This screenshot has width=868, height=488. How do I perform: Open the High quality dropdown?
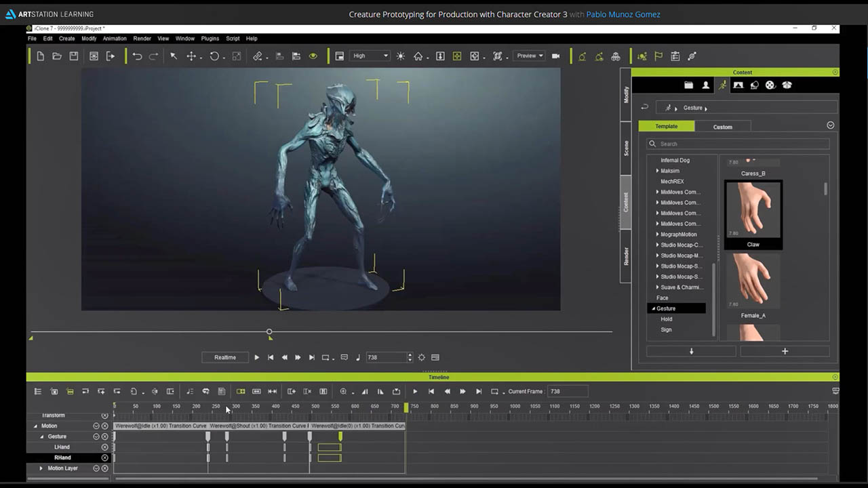pyautogui.click(x=370, y=56)
